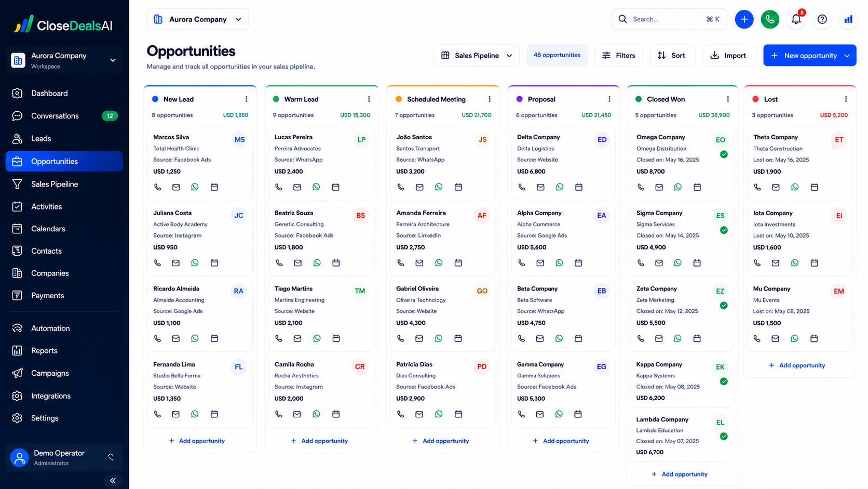Viewport: 868px width, 489px height.
Task: Click phone icon on Tiago Martins card
Action: [x=279, y=338]
